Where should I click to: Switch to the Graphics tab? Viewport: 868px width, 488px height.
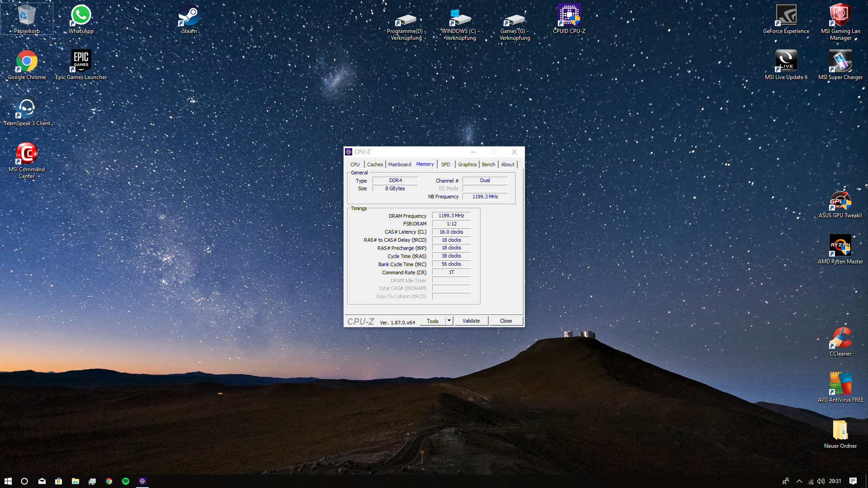(467, 164)
